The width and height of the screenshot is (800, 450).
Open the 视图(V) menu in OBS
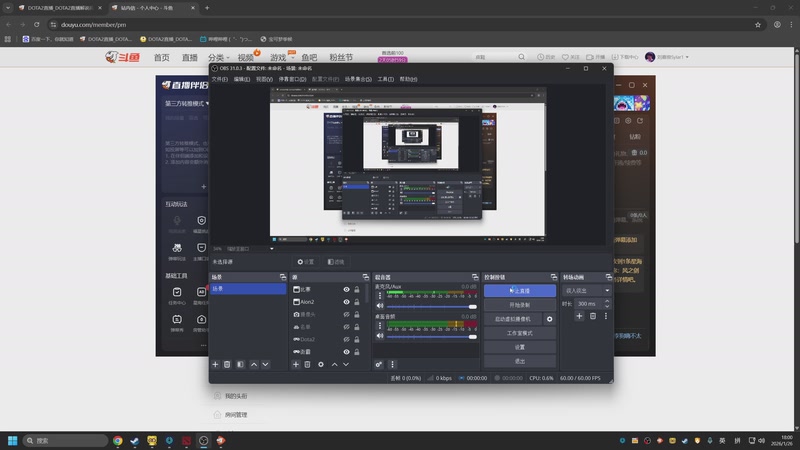(x=264, y=79)
